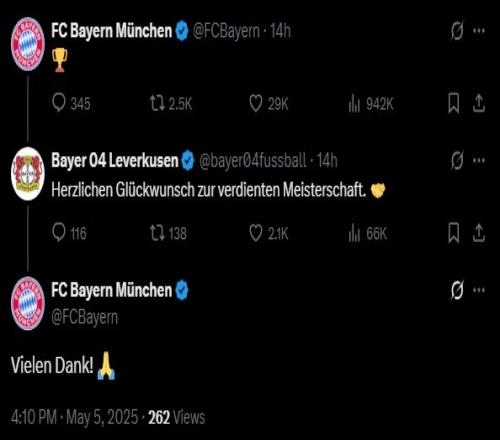Open FC Bayern München name on main tweet
Screen dimensions: 500x440
coord(111,290)
